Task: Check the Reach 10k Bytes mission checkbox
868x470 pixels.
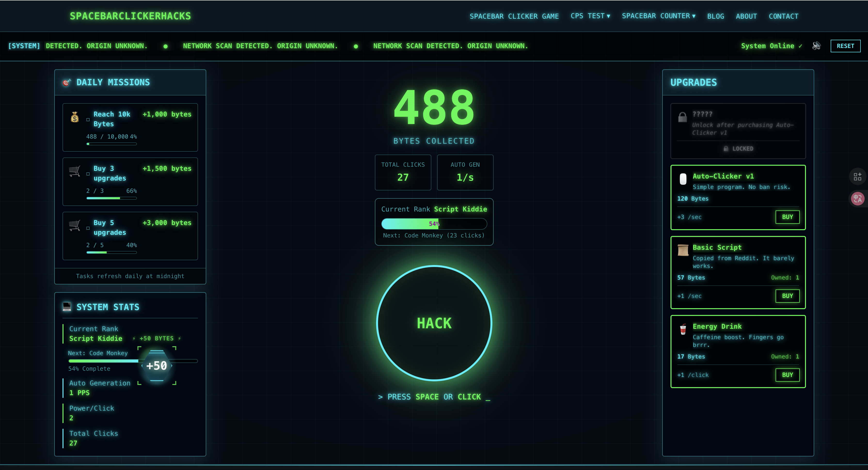Action: (x=88, y=119)
